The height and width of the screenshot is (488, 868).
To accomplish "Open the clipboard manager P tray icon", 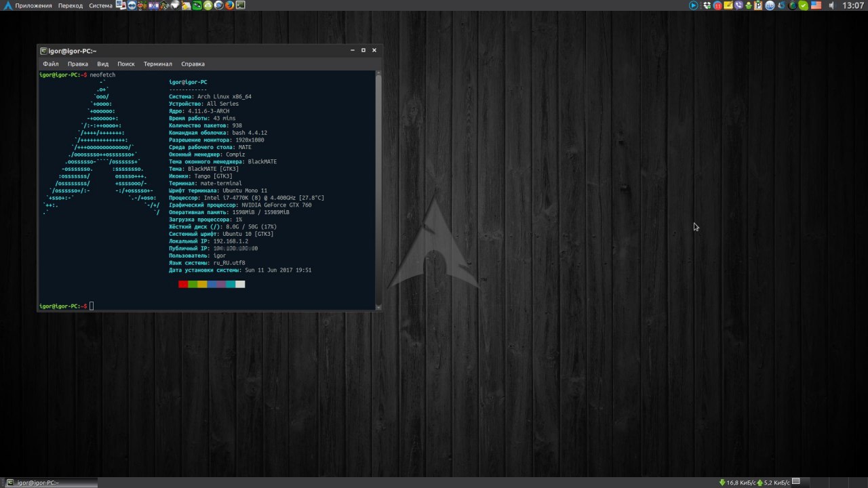I will point(758,5).
